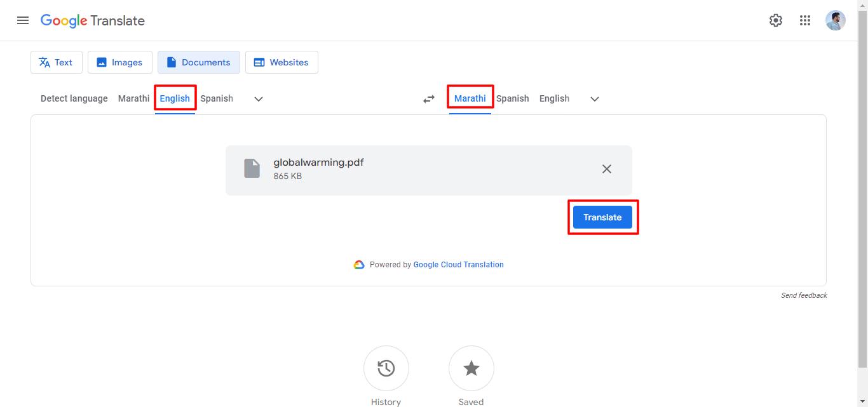Open the Documents tab icon

point(171,62)
